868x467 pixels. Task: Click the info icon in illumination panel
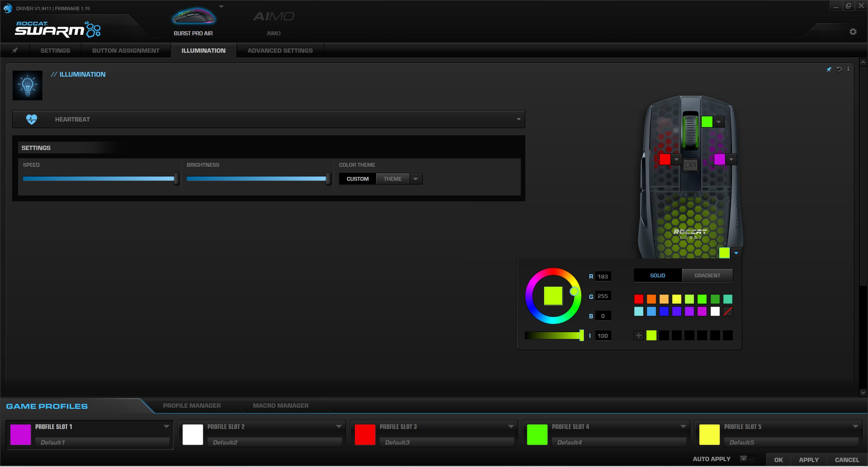pos(848,69)
